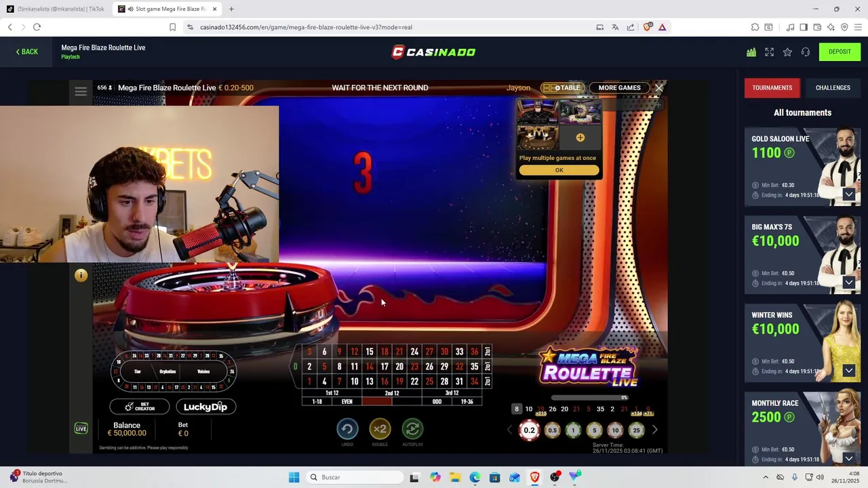Screen dimensions: 868x488
Task: Bet on the red color diamond
Action: coord(376,401)
